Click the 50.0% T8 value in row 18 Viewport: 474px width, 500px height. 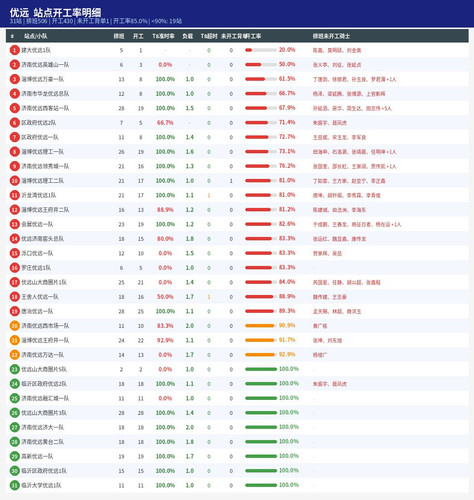coord(165,297)
